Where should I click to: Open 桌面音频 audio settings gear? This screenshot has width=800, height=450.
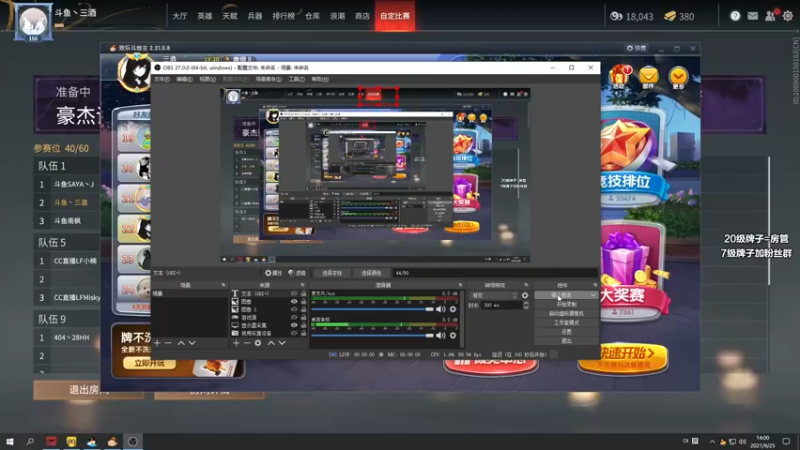453,335
